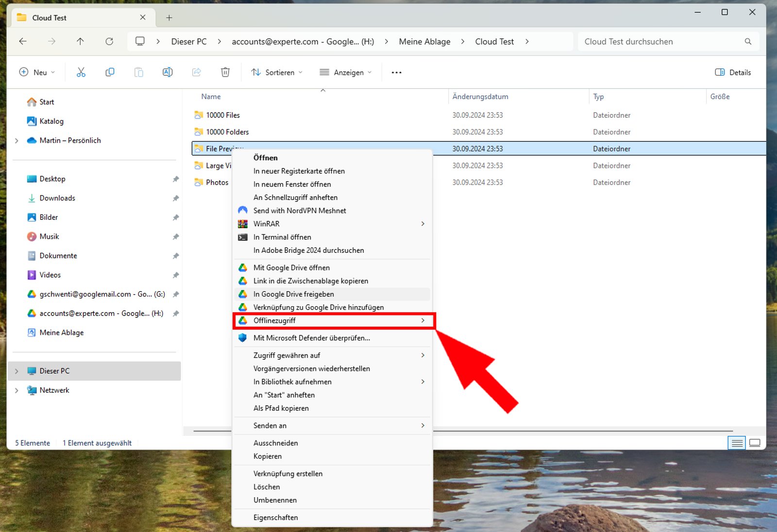Viewport: 777px width, 532px height.
Task: Open the Meine Ablage sidebar entry
Action: pos(62,332)
